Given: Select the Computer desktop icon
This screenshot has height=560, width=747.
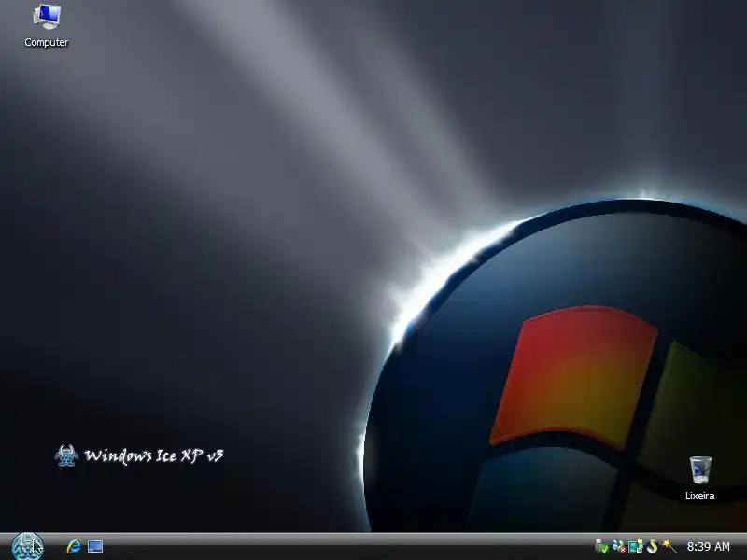Looking at the screenshot, I should click(46, 25).
